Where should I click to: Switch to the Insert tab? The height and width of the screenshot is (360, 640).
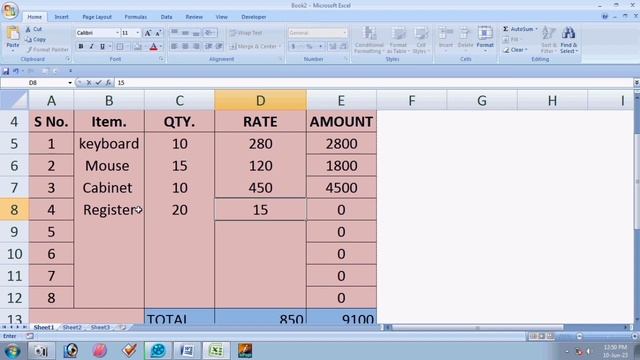[x=61, y=17]
